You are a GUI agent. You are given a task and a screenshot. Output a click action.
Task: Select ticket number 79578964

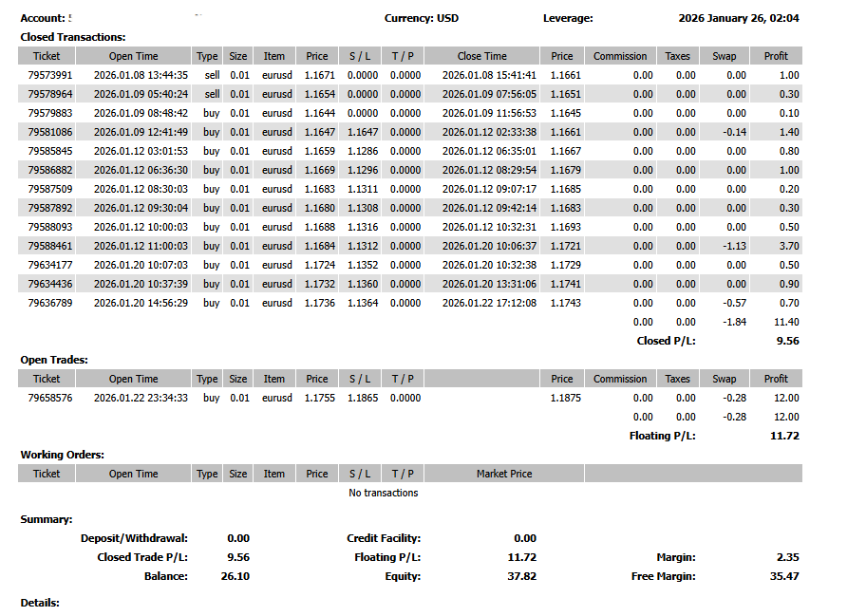(50, 94)
